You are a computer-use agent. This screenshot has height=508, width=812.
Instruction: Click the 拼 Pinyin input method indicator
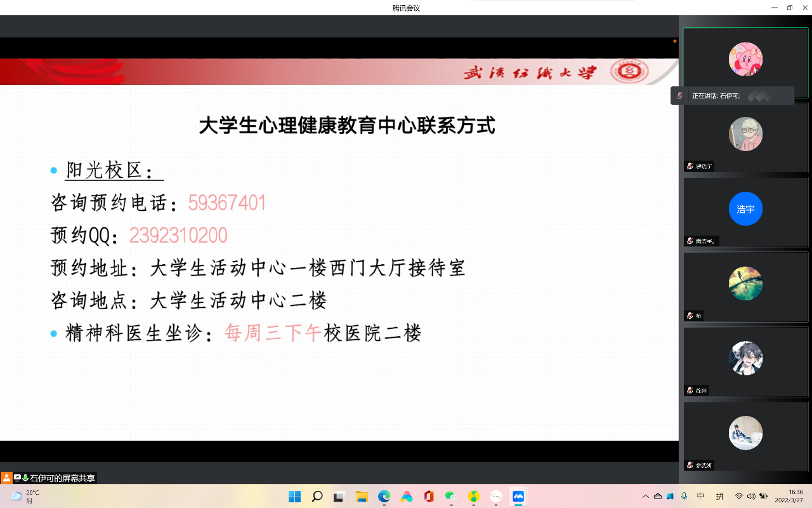pos(720,496)
